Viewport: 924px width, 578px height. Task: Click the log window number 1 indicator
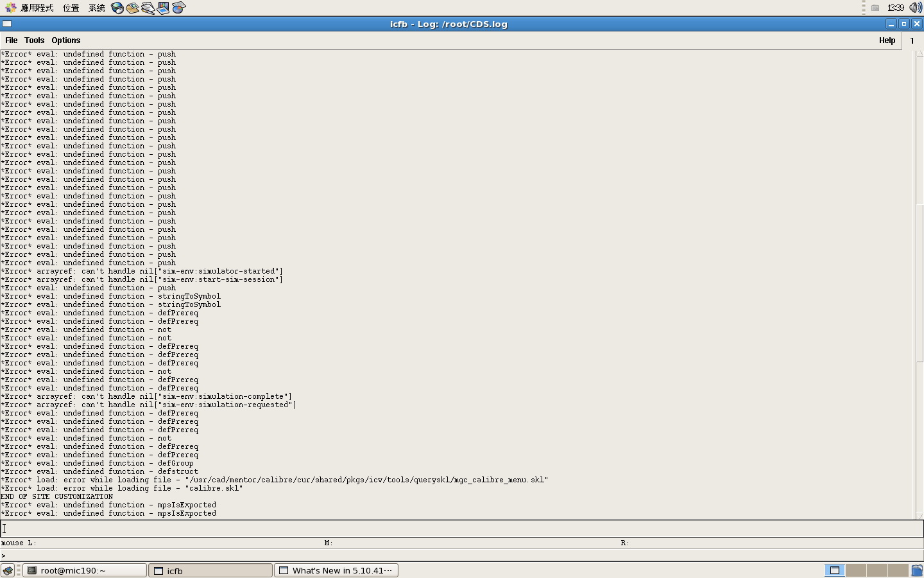pos(912,40)
